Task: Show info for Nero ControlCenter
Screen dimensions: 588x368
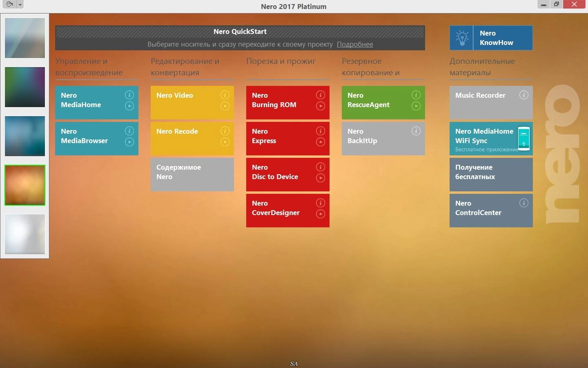Action: [x=524, y=203]
